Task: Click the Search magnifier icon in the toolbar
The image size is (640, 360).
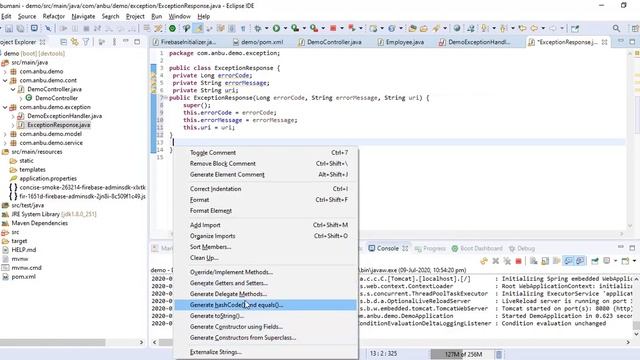Action: tap(616, 28)
